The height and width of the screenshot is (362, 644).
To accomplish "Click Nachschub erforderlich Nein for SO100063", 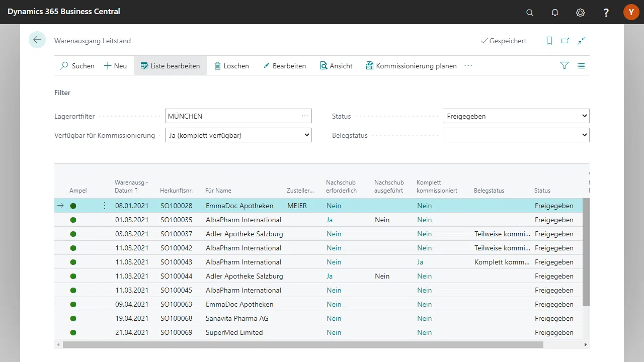I will pyautogui.click(x=334, y=304).
